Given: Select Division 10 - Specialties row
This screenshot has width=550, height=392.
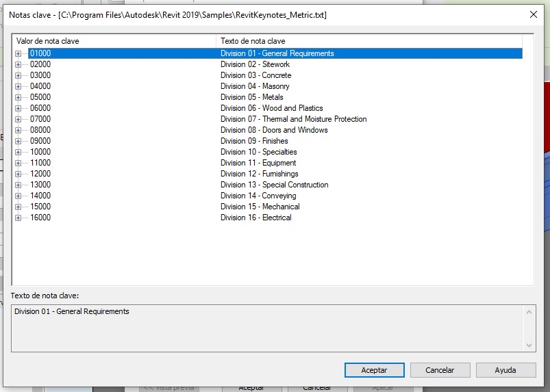Looking at the screenshot, I should pyautogui.click(x=258, y=152).
